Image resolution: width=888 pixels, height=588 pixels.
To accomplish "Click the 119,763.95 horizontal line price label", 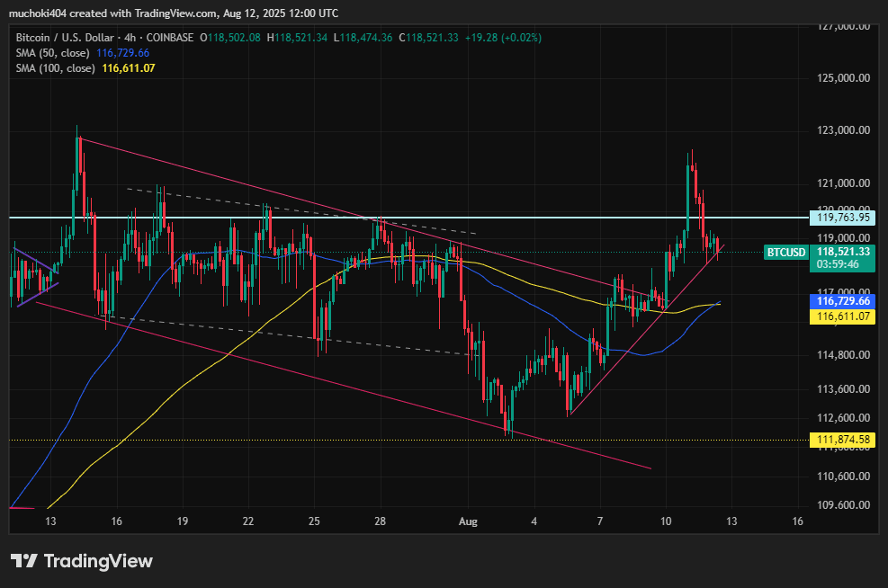I will tap(843, 218).
